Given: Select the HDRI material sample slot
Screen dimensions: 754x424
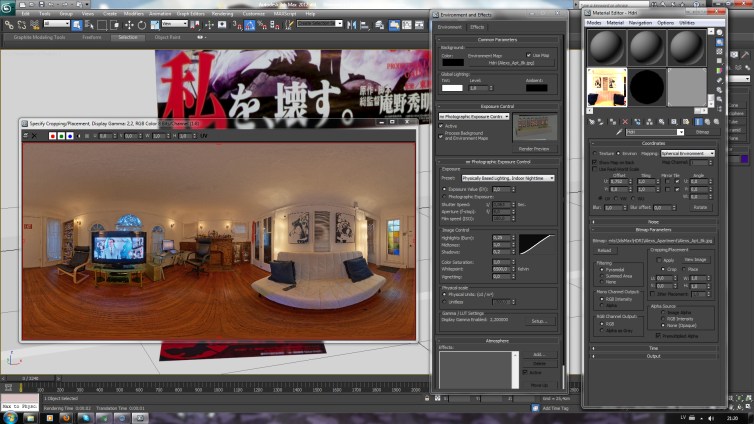Looking at the screenshot, I should [606, 88].
